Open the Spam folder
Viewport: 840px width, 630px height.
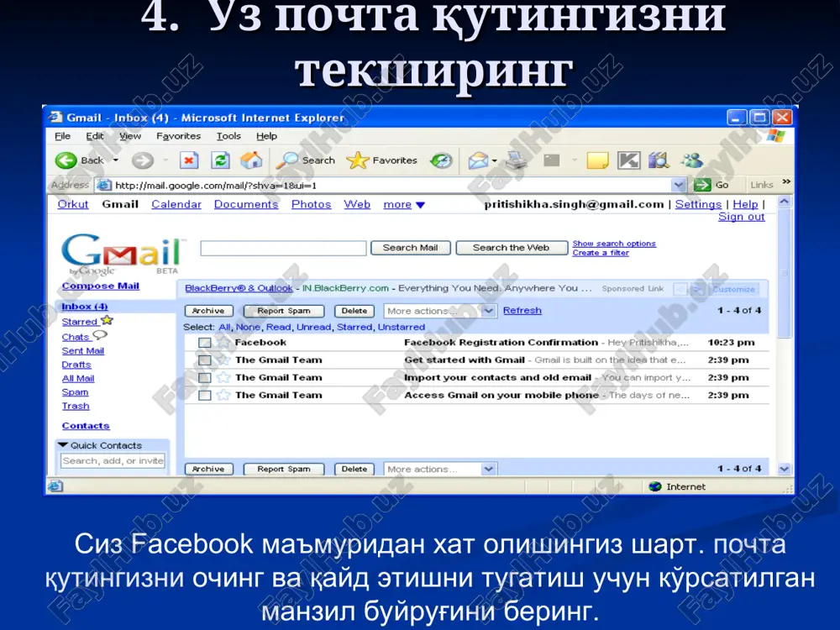tap(75, 392)
